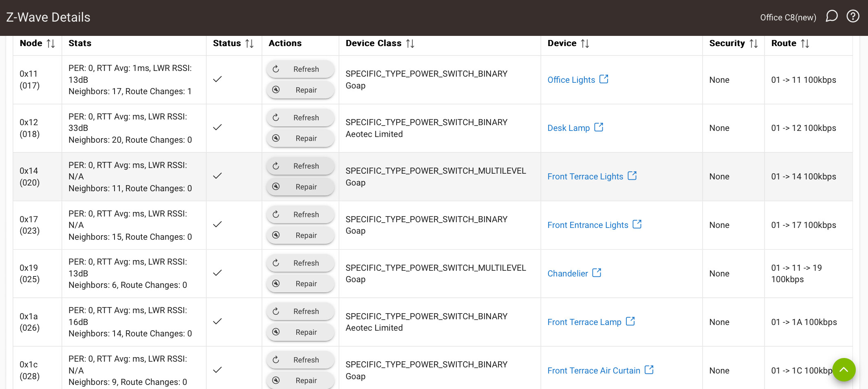
Task: Open external link icon beside Chandelier
Action: pyautogui.click(x=597, y=273)
